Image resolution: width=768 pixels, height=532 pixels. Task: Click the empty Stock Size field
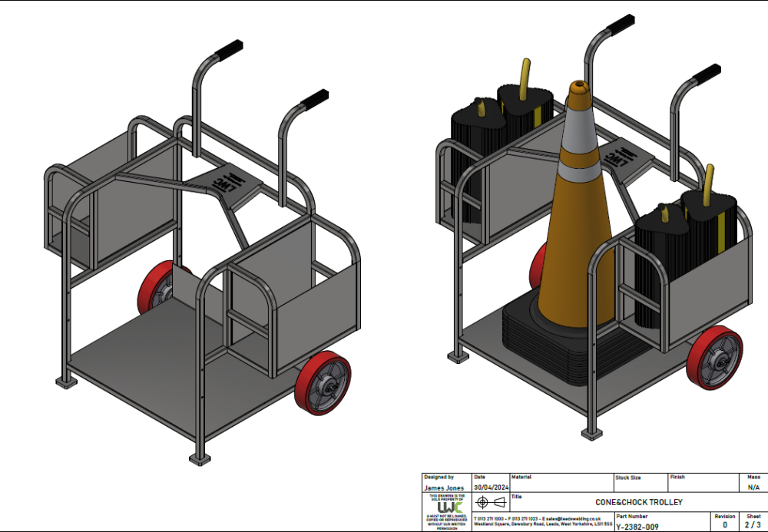[640, 487]
